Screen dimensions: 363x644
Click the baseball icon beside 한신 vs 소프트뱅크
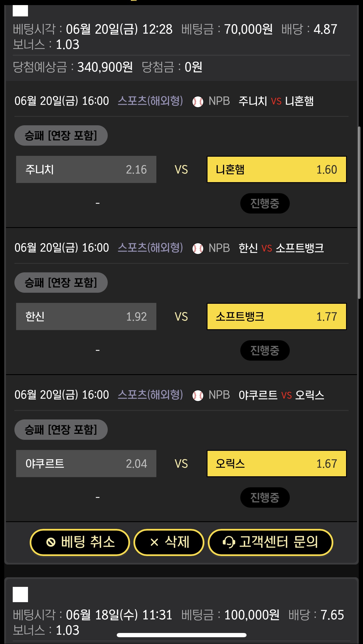pyautogui.click(x=198, y=249)
